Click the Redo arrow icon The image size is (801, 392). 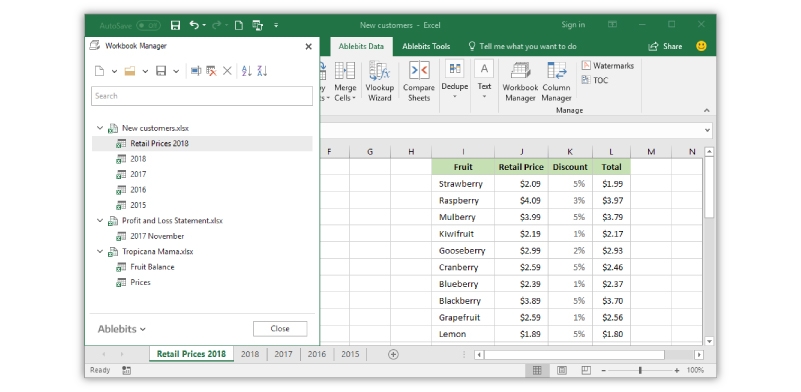point(217,25)
